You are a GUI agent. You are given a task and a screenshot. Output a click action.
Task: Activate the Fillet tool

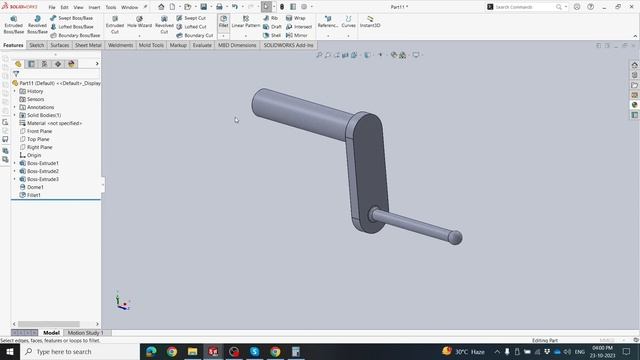tap(223, 22)
